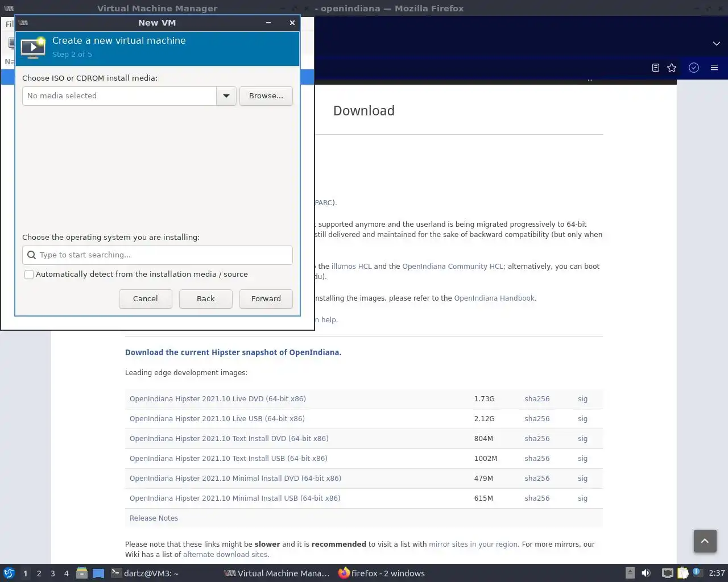Click the taskbar clock showing 2:37

point(717,573)
